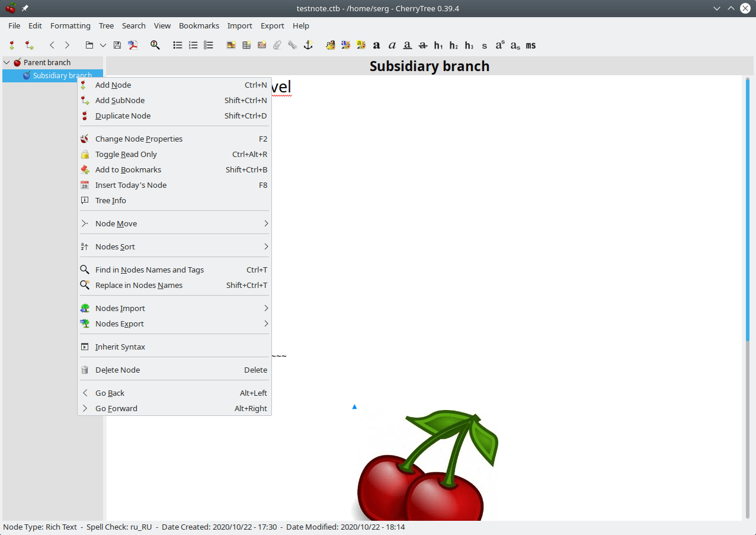This screenshot has width=756, height=535.
Task: Choose Delete Node from the context menu
Action: pyautogui.click(x=118, y=370)
